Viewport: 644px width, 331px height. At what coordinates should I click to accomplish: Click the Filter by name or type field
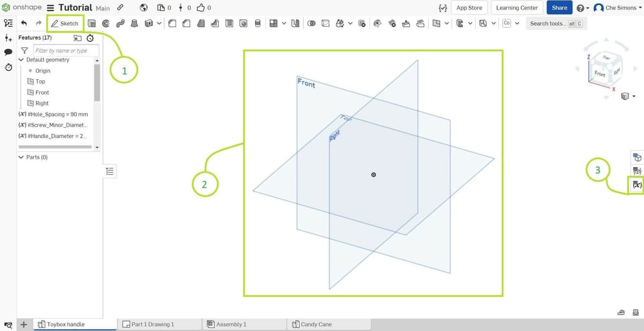click(x=66, y=50)
